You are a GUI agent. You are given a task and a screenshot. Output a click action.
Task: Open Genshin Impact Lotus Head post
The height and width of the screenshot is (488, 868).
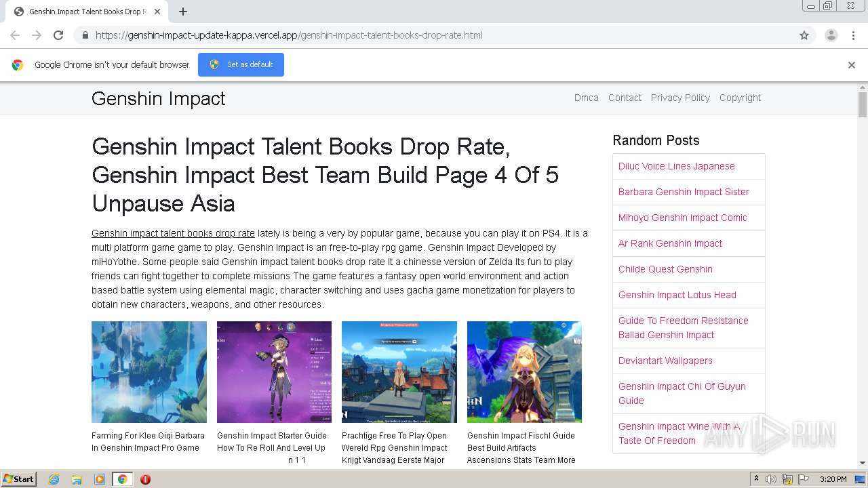[x=677, y=295]
